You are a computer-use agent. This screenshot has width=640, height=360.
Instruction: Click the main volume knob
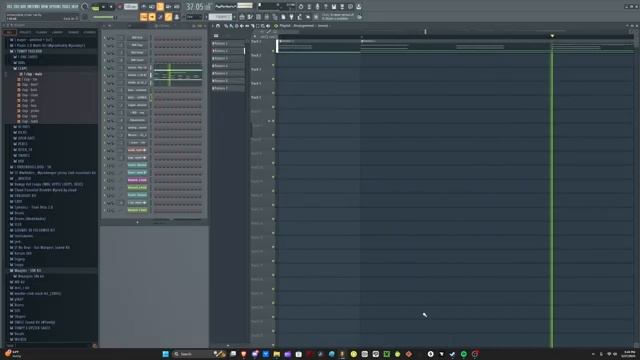pos(84,7)
